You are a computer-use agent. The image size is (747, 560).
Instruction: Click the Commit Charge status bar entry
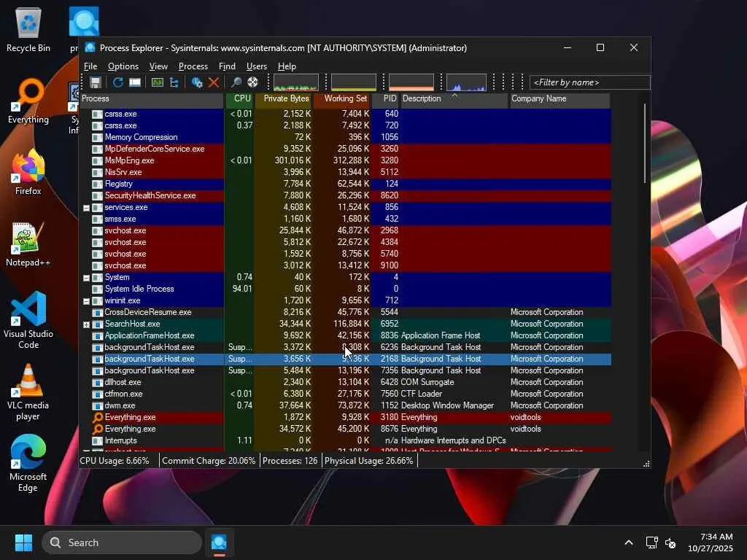[209, 461]
